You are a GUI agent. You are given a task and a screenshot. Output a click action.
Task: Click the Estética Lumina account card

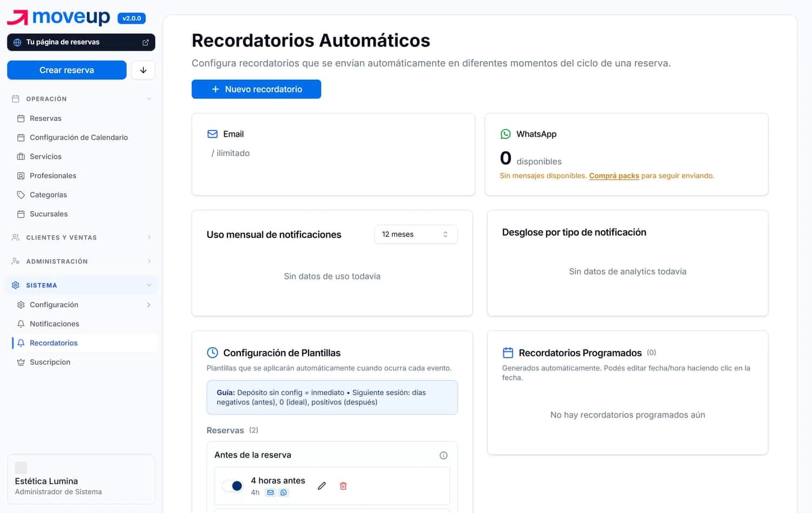[x=81, y=479]
